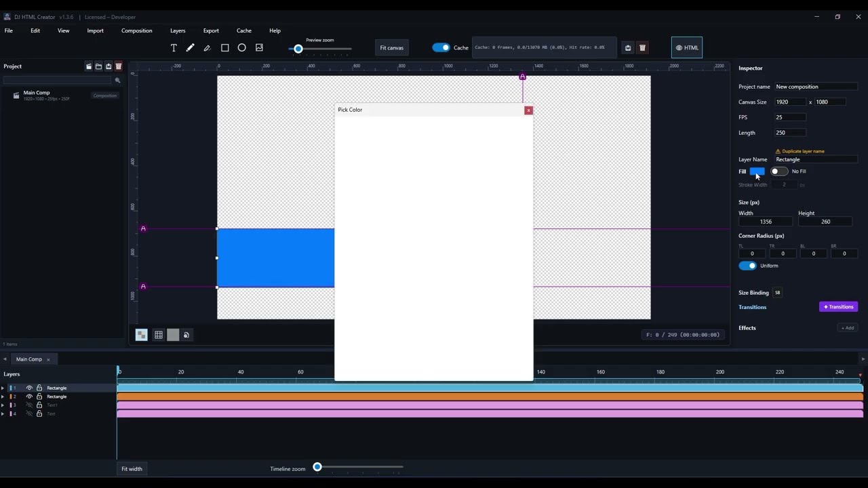Image resolution: width=868 pixels, height=488 pixels.
Task: Expand layer 1 Rectangle properties
Action: pos(3,388)
